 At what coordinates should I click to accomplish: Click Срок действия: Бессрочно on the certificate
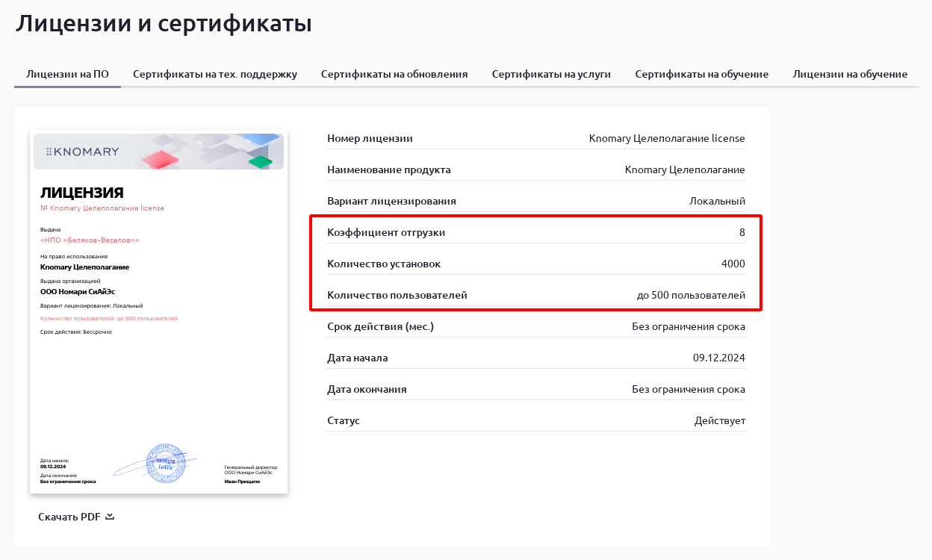[76, 332]
